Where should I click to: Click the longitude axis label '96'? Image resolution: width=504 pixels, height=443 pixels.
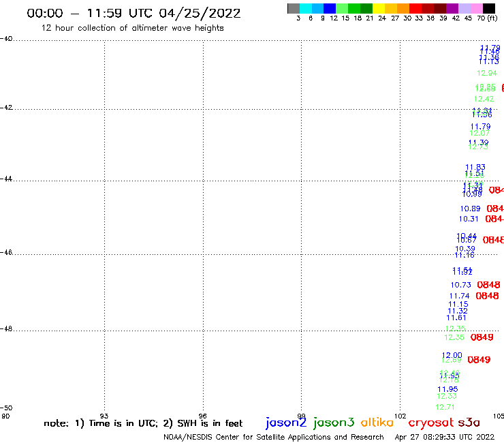[202, 416]
